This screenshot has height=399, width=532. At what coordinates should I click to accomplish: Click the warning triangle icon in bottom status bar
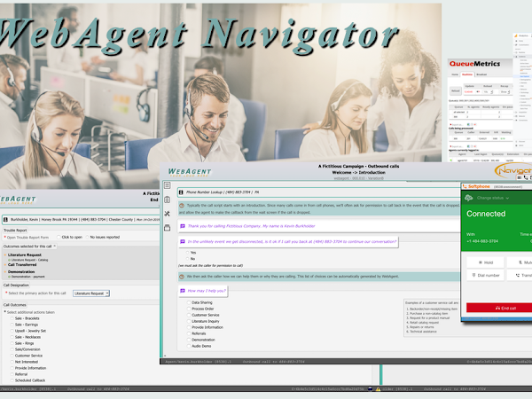click(x=378, y=389)
